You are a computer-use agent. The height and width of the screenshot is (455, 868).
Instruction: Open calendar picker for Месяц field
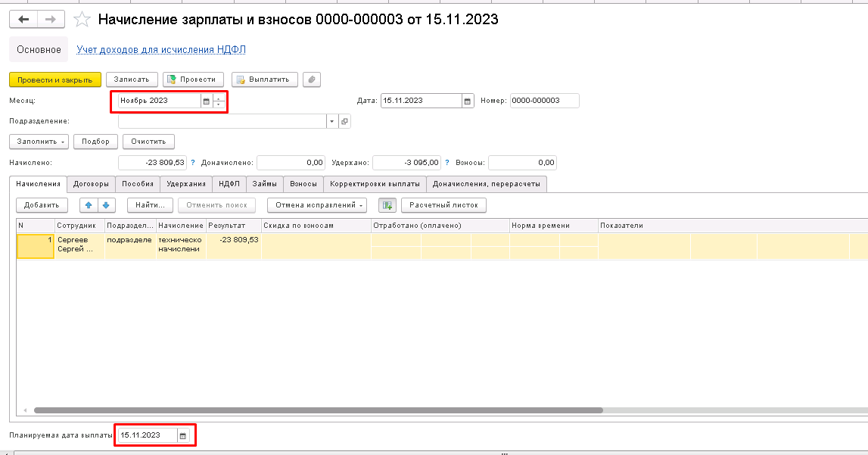pyautogui.click(x=206, y=101)
